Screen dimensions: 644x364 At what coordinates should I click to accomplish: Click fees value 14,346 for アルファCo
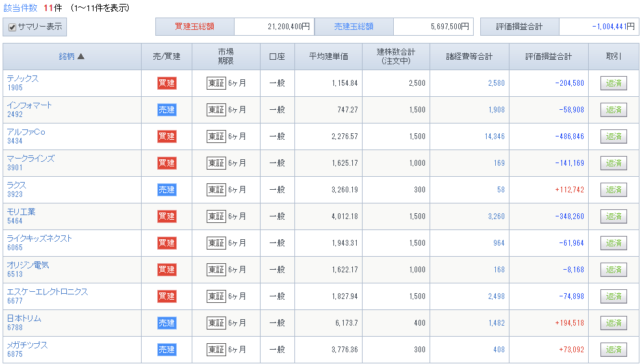point(495,136)
